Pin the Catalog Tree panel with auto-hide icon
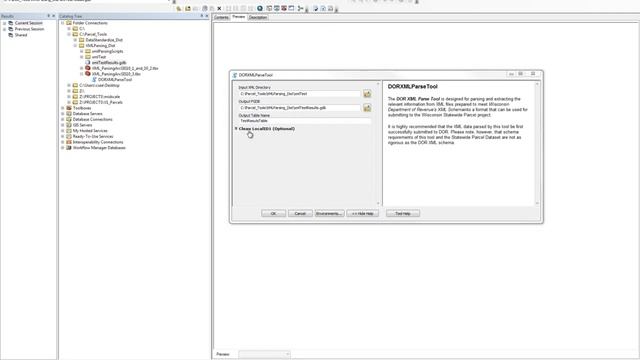Screen dimensions: 640x360 click(x=201, y=16)
